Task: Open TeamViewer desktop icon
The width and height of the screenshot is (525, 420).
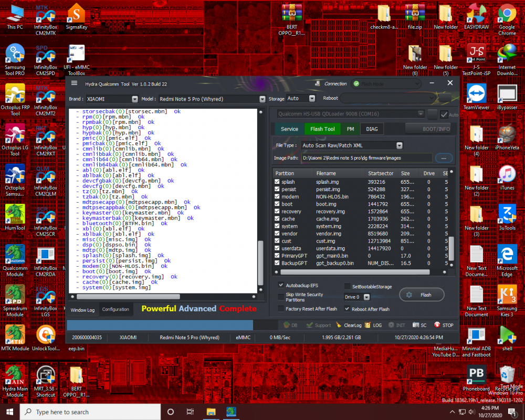Action: [476, 97]
